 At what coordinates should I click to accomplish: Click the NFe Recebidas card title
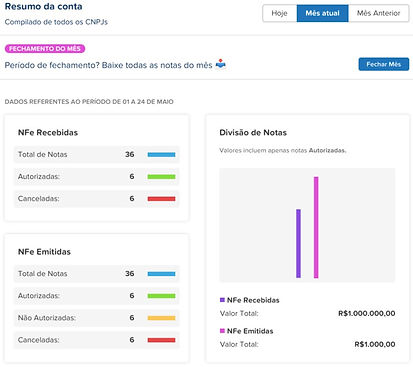point(48,132)
